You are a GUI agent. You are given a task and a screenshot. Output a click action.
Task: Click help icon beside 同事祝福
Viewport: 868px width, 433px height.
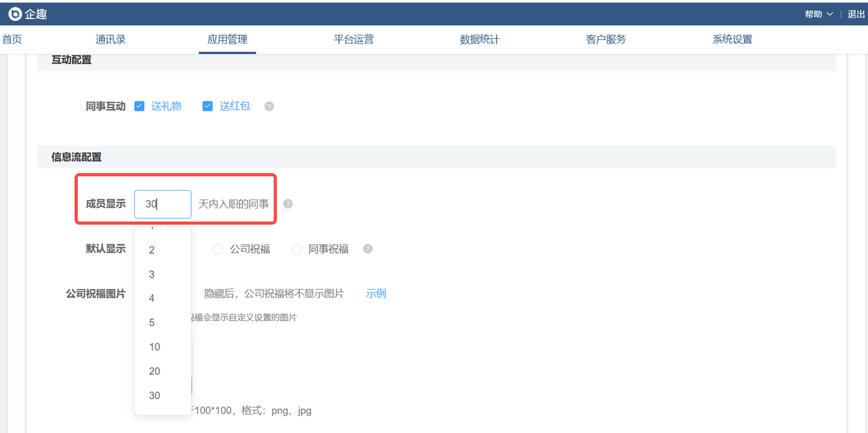click(368, 249)
